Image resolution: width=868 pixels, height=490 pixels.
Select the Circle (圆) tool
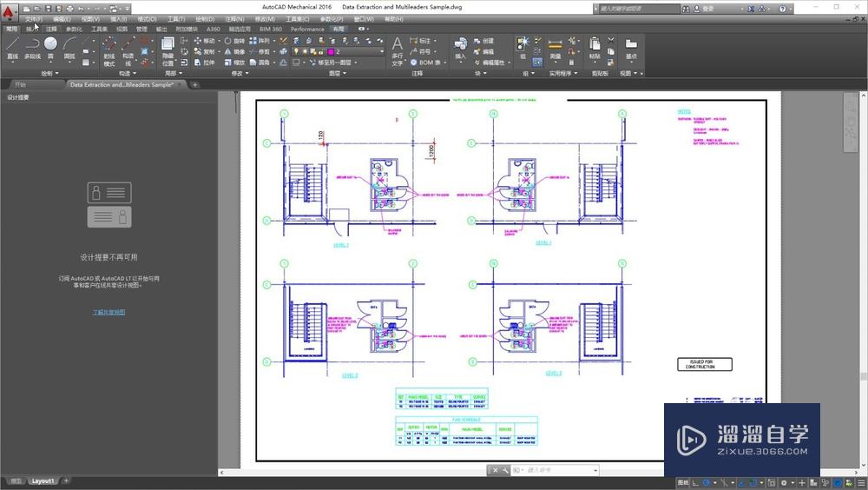50,49
